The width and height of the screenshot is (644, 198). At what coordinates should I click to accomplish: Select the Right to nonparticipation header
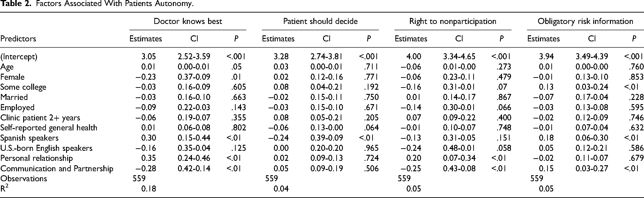(x=453, y=21)
